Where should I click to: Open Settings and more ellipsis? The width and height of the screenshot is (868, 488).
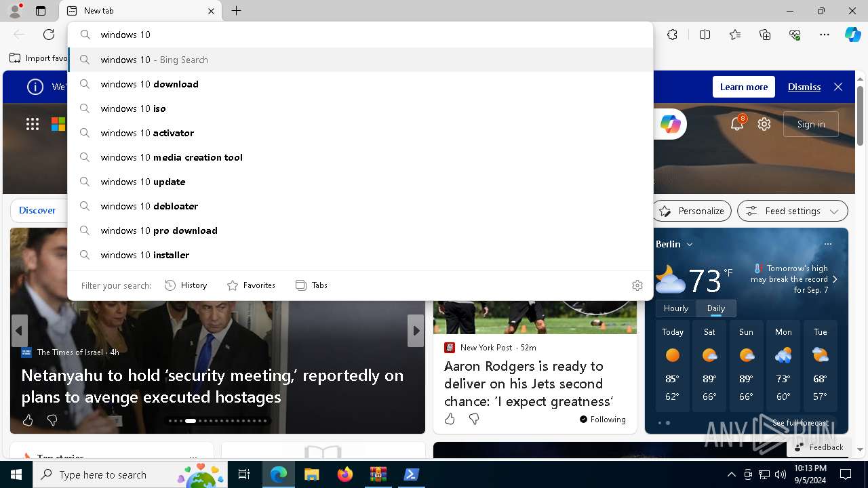tap(825, 35)
